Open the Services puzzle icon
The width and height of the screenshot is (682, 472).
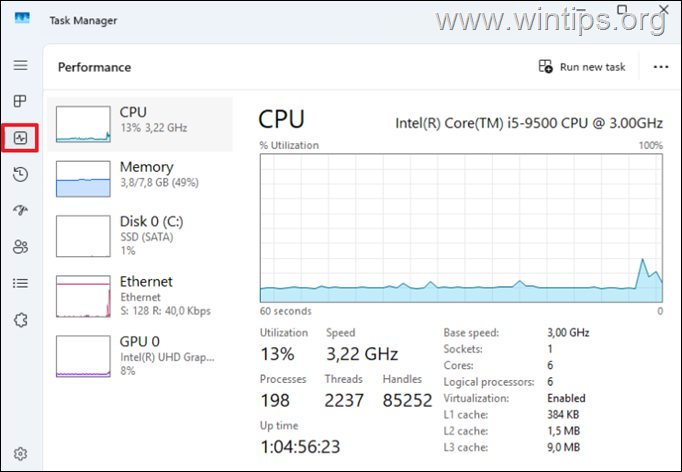pyautogui.click(x=20, y=320)
